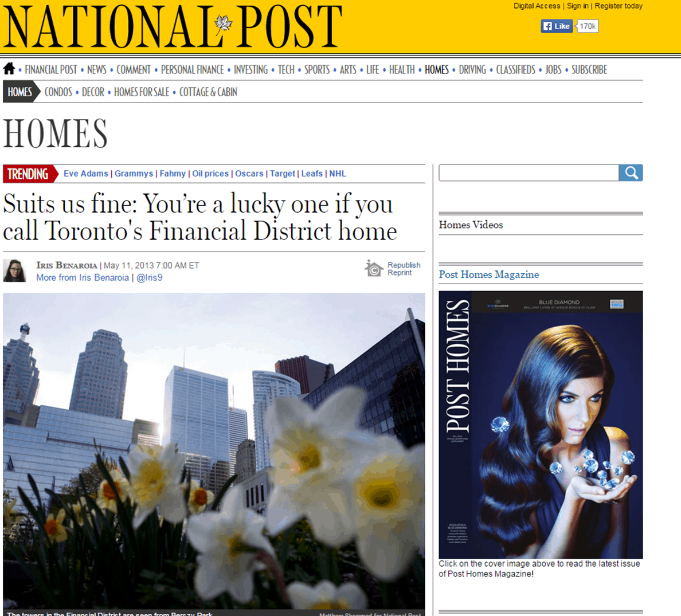The width and height of the screenshot is (681, 616).
Task: Open the Fahmy trending topic
Action: click(x=173, y=174)
